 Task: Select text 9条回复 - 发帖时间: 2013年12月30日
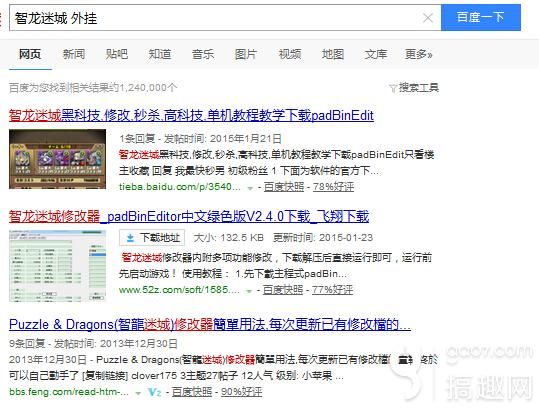tap(93, 343)
